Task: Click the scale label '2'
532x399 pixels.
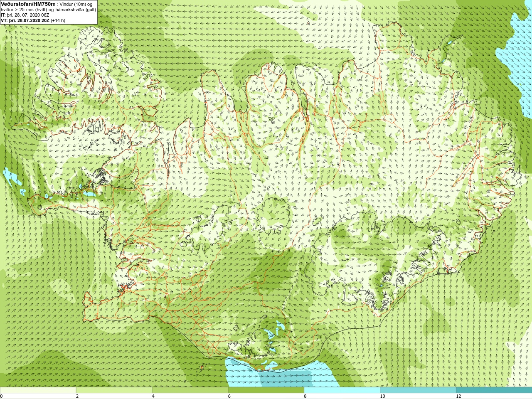Action: click(x=77, y=396)
